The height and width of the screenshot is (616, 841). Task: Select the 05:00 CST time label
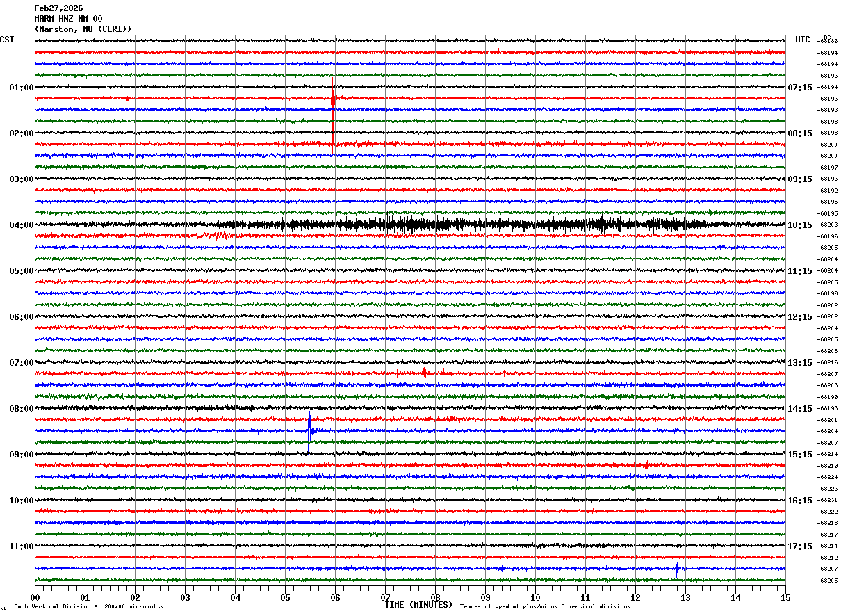[x=22, y=270]
